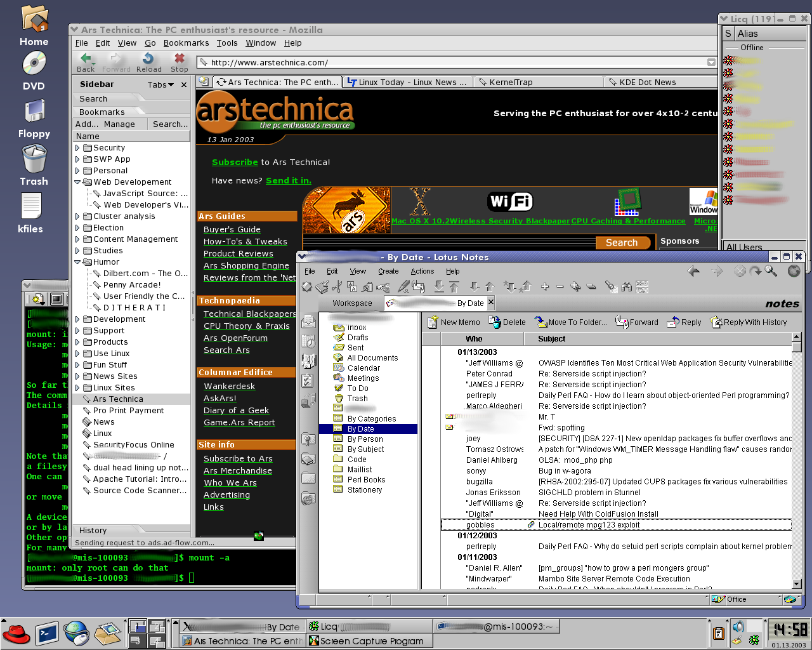Image resolution: width=812 pixels, height=650 pixels.
Task: Switch to the KernelTrap browser tab
Action: click(x=537, y=82)
